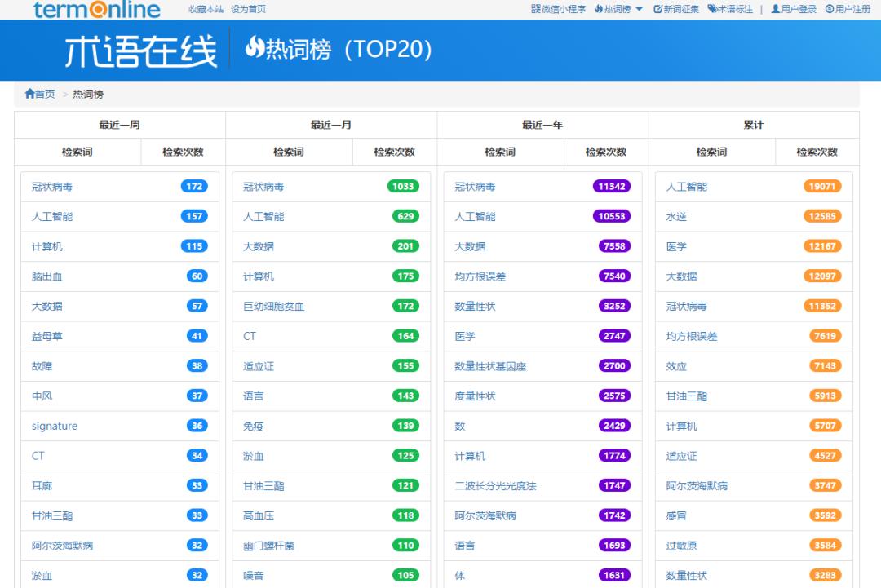
Task: Click the termOnline logo
Action: [x=97, y=10]
